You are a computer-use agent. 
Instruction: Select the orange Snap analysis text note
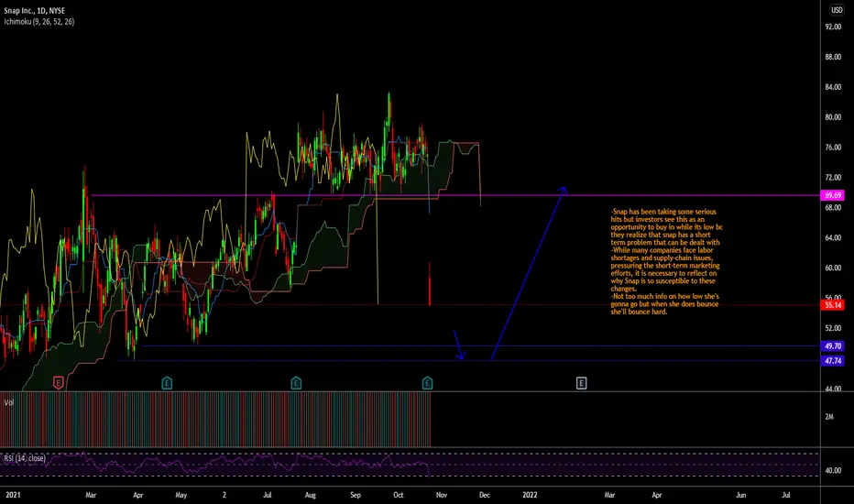pos(667,261)
